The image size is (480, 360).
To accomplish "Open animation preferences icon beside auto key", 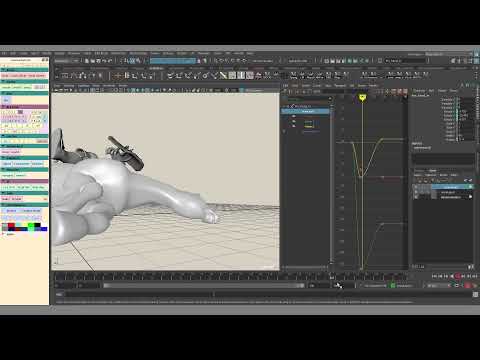I will point(475,286).
